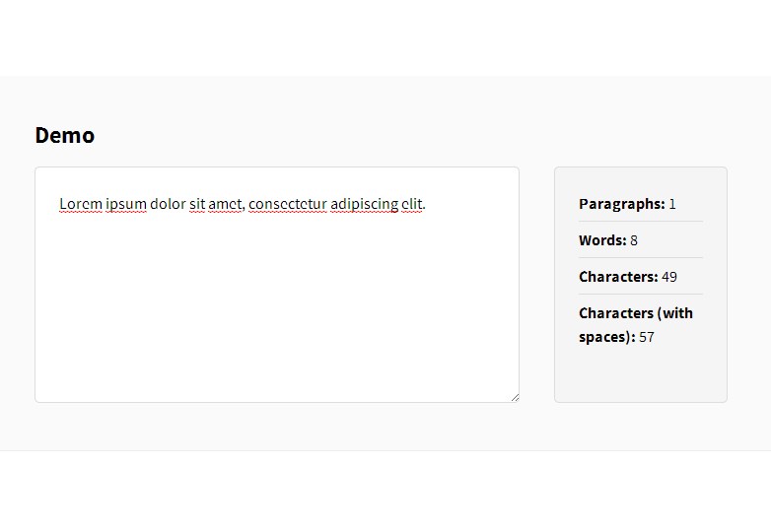Click on the word "dolor"
Screen dimensions: 771x532
point(168,204)
